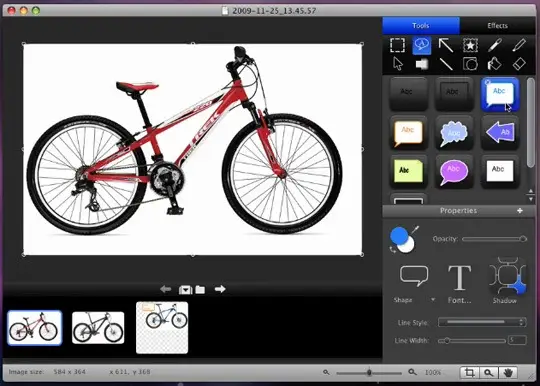This screenshot has height=386, width=540.
Task: Click the window title 2009-11-25_13.45.57
Action: [274, 11]
